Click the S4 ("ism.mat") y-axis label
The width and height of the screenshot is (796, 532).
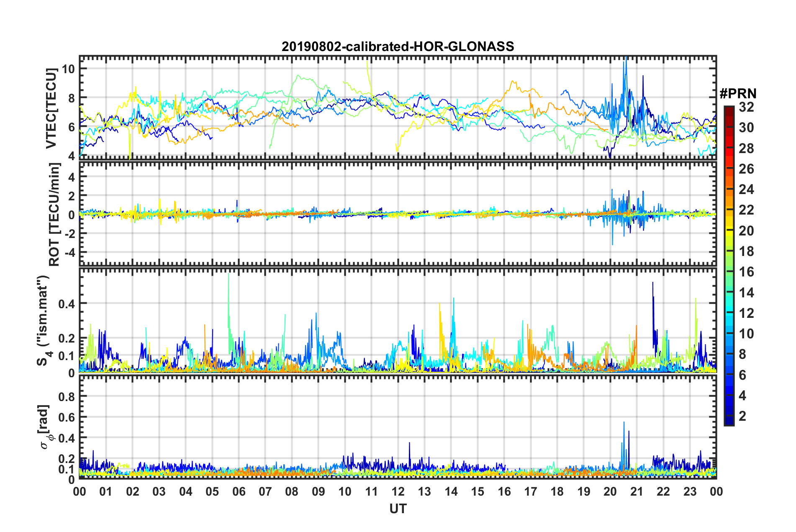pos(44,321)
